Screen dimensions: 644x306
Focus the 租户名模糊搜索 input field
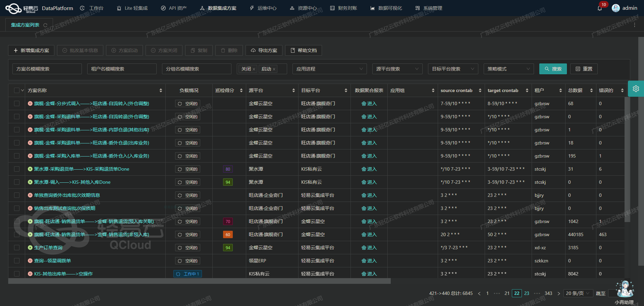[122, 69]
